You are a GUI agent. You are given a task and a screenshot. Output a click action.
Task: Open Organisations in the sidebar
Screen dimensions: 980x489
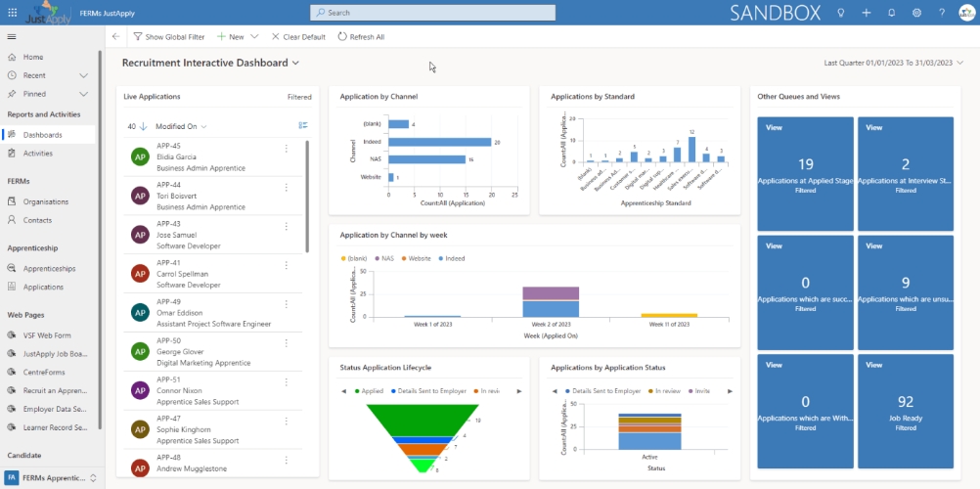pyautogui.click(x=46, y=201)
